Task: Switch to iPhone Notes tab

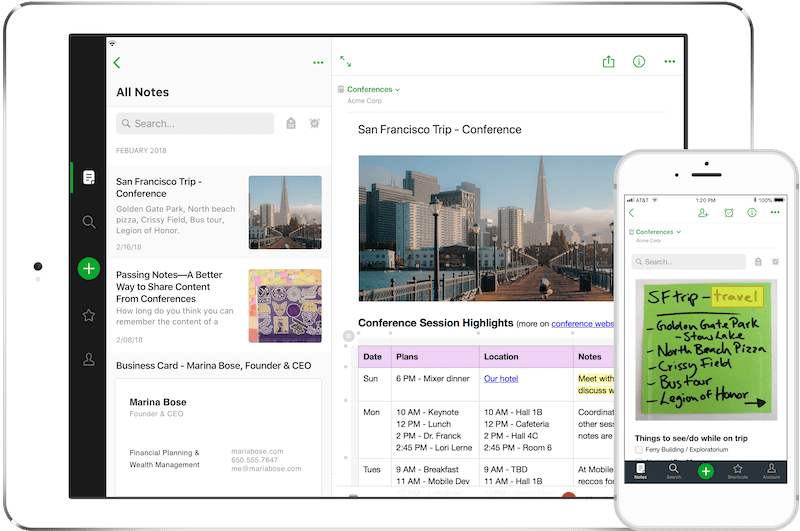Action: pyautogui.click(x=640, y=471)
